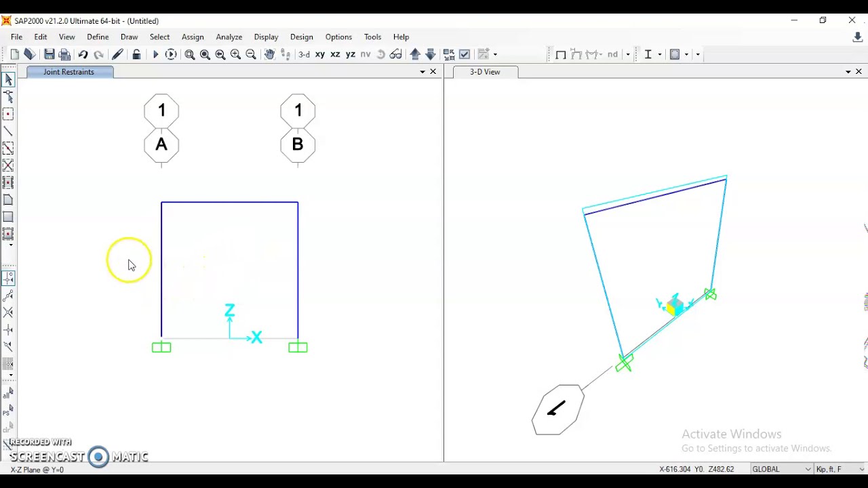
Task: Click the Print graphics icon
Action: click(65, 54)
